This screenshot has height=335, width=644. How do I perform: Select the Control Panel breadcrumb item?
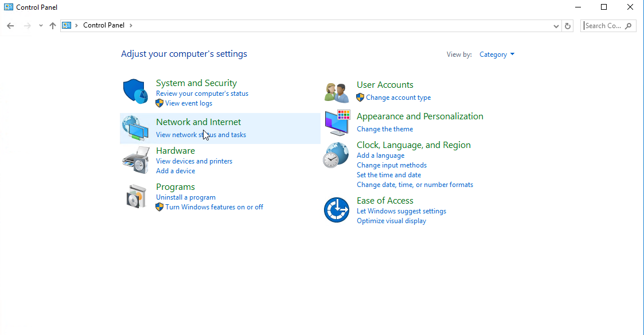103,25
